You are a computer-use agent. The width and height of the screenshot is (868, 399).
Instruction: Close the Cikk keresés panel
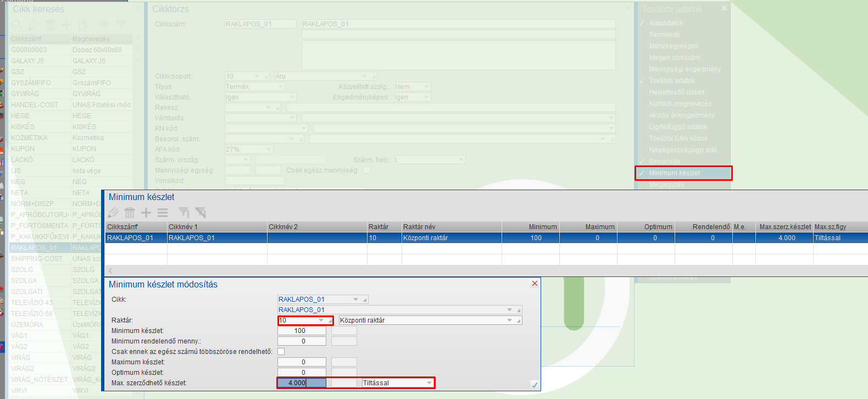(x=138, y=8)
